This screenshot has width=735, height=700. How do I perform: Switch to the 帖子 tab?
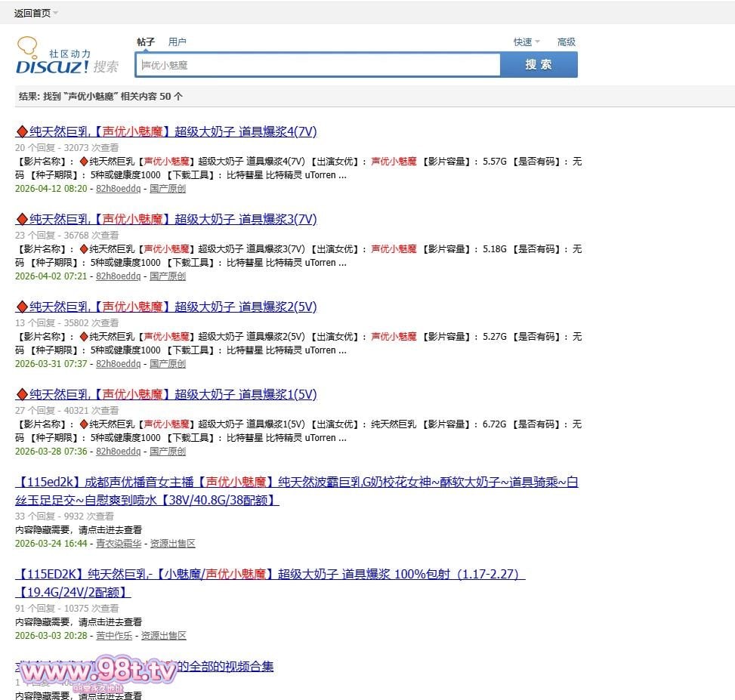145,42
